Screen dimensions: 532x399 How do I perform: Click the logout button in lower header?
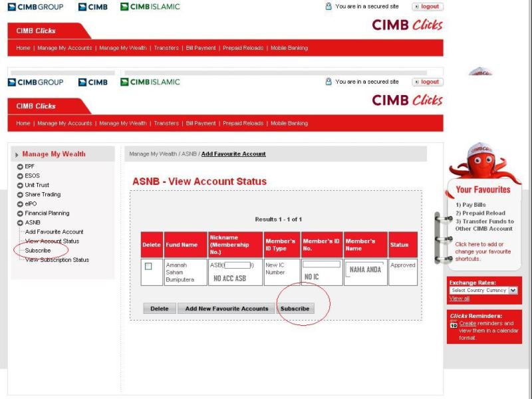point(428,82)
